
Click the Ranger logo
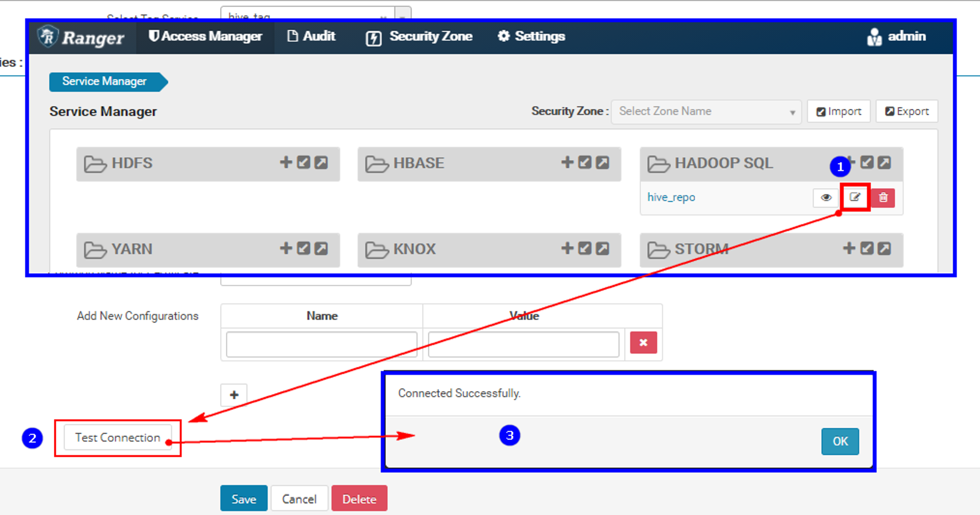[82, 37]
